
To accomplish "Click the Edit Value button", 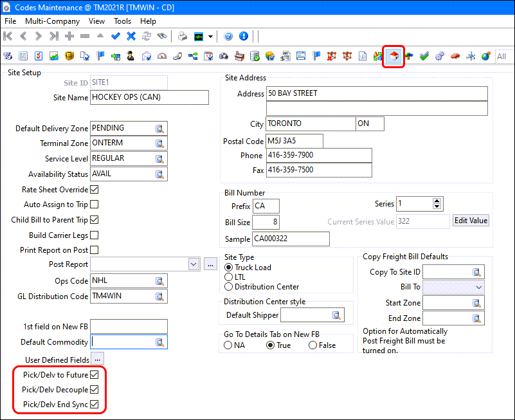I will point(471,221).
